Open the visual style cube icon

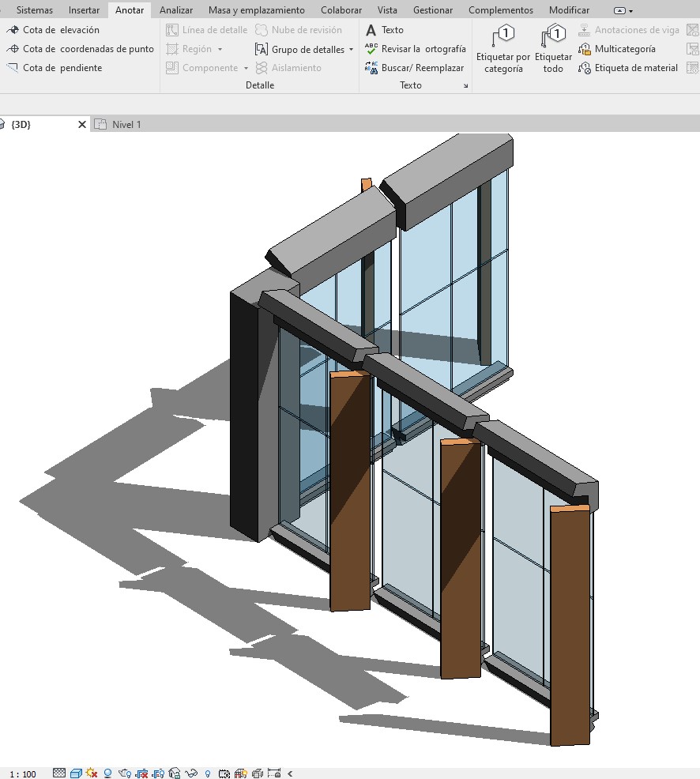tap(76, 773)
